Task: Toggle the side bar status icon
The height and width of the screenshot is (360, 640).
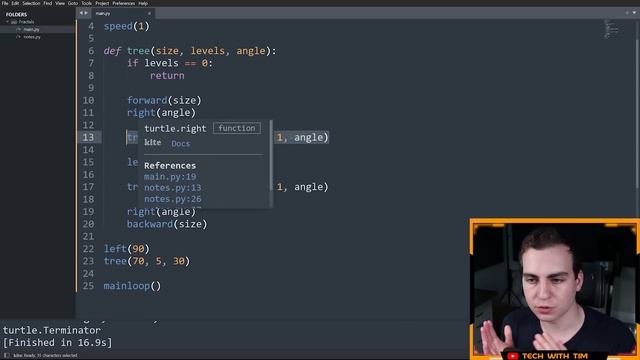Action: tap(7, 356)
